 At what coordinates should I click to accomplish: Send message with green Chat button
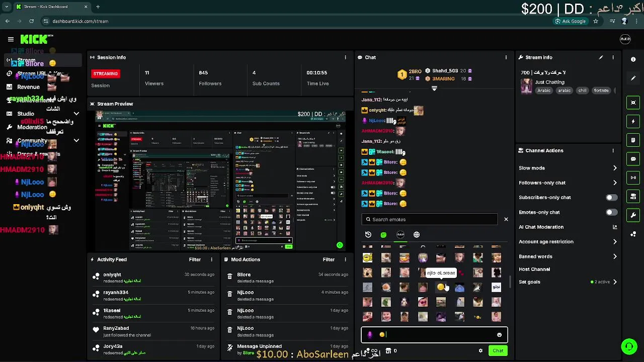pos(498,351)
